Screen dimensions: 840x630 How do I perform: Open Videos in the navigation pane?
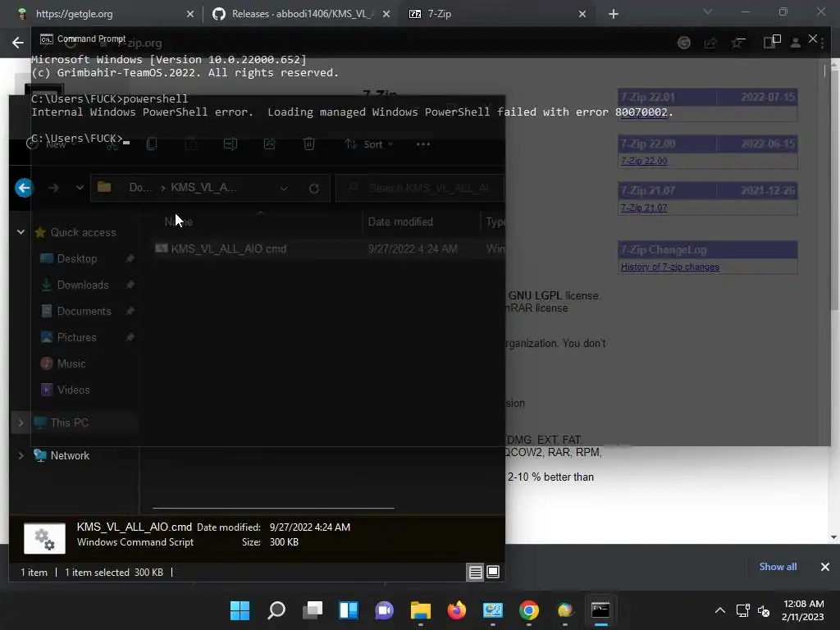tap(73, 390)
